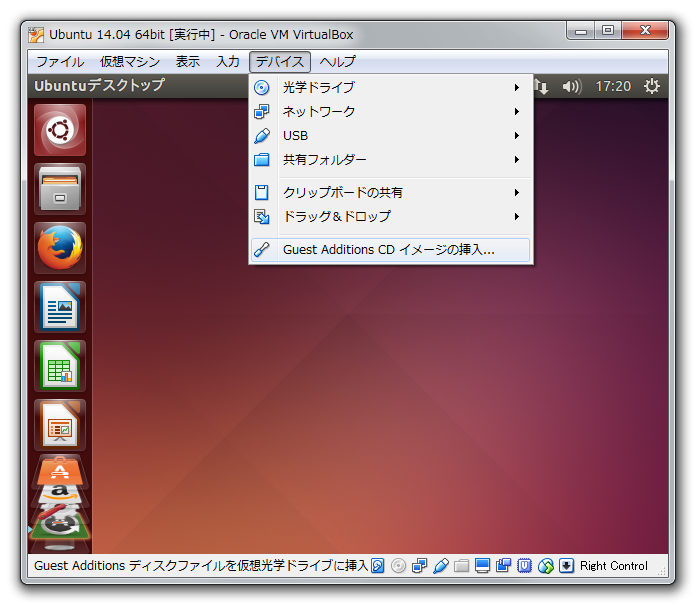
Task: Open the Ubuntu network indicator
Action: [x=541, y=86]
